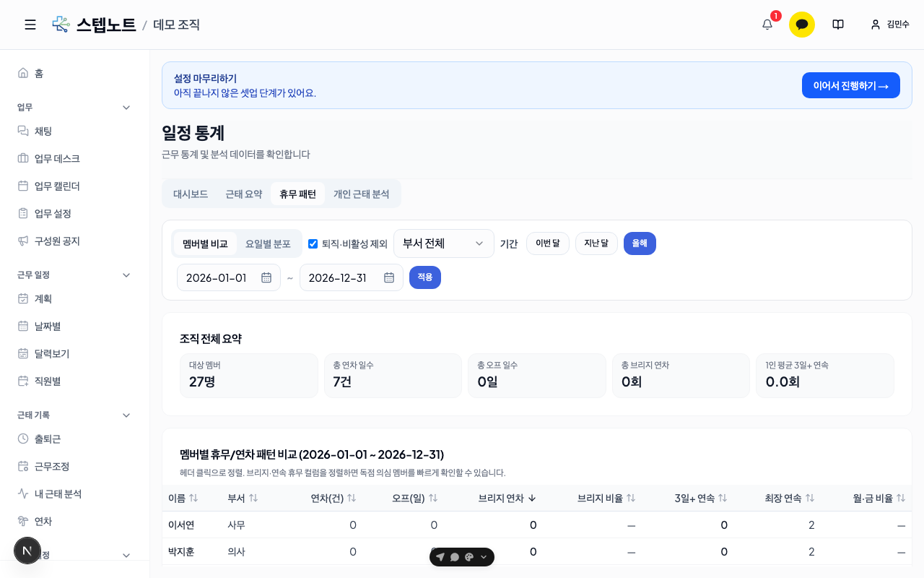This screenshot has width=924, height=578.
Task: Click the paper plane icon in floating toolbar
Action: click(x=440, y=557)
